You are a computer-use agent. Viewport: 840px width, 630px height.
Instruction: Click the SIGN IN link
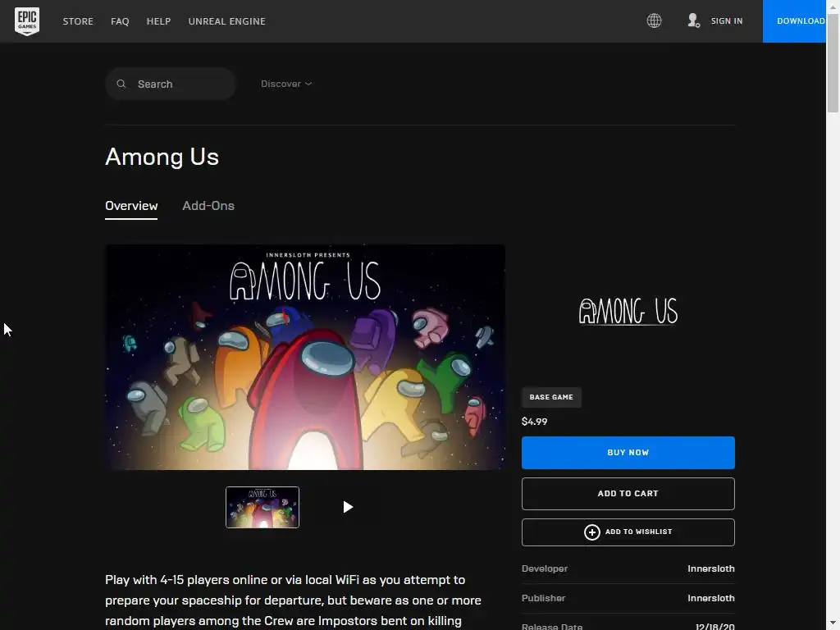click(x=727, y=21)
